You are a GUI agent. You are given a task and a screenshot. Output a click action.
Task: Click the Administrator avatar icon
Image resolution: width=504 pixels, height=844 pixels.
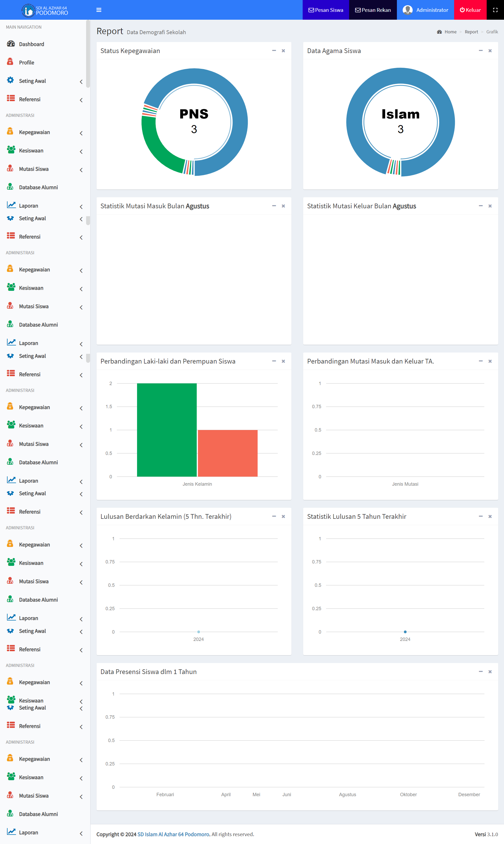[x=407, y=10]
